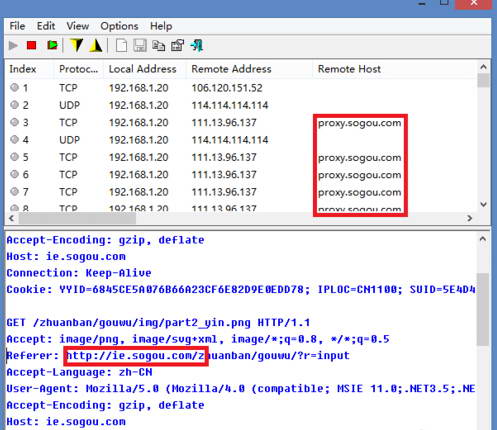Viewport: 497px width, 430px height.
Task: Select index number 5 cell
Action: pyautogui.click(x=25, y=157)
